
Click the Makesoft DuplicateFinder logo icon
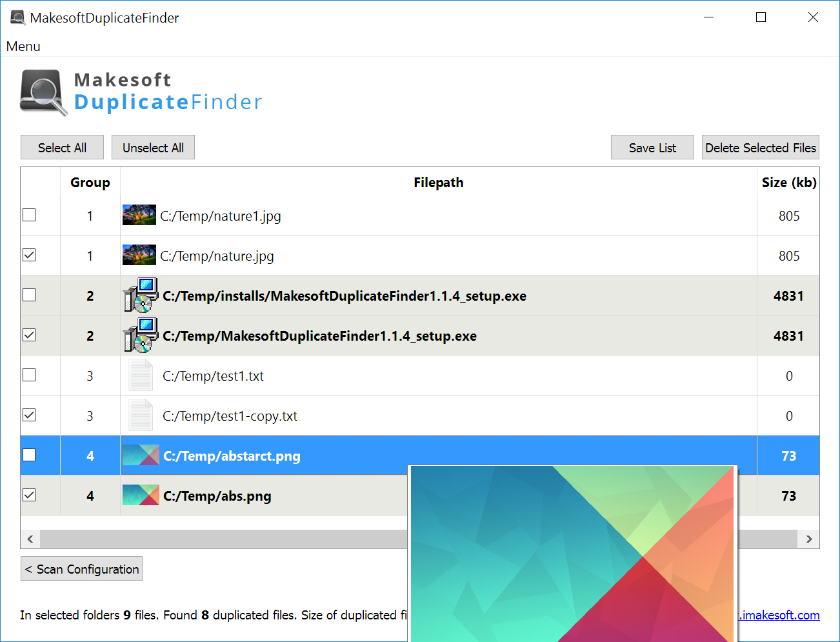click(43, 93)
